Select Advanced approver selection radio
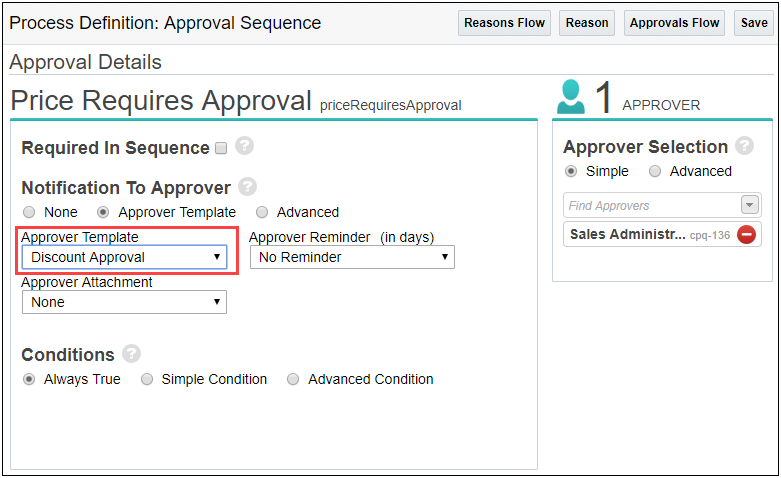Viewport: 781px width, 478px height. [x=655, y=171]
